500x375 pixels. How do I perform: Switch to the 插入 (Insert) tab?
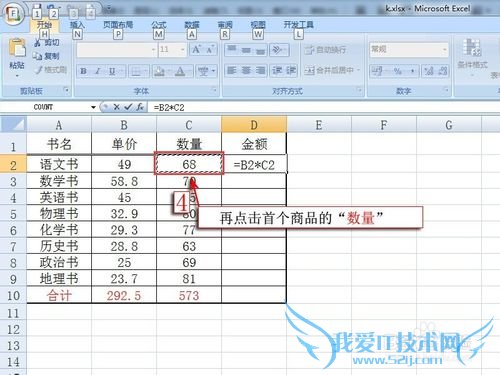pyautogui.click(x=77, y=25)
